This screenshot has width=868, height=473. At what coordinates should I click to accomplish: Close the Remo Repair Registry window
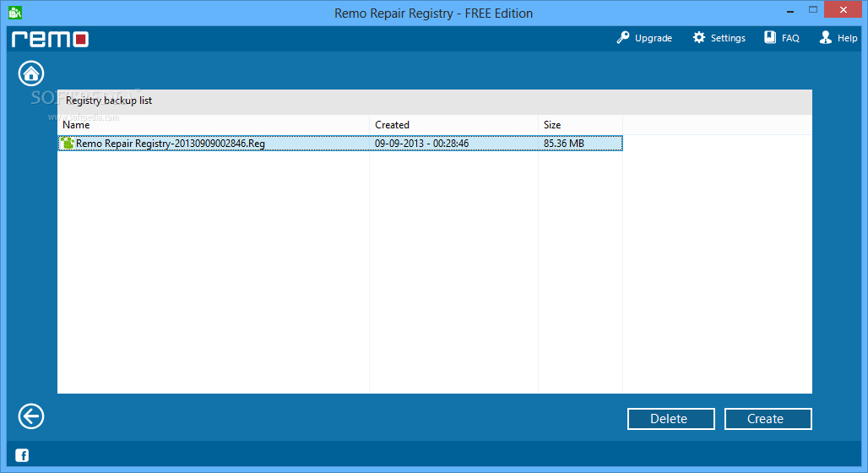click(x=843, y=9)
